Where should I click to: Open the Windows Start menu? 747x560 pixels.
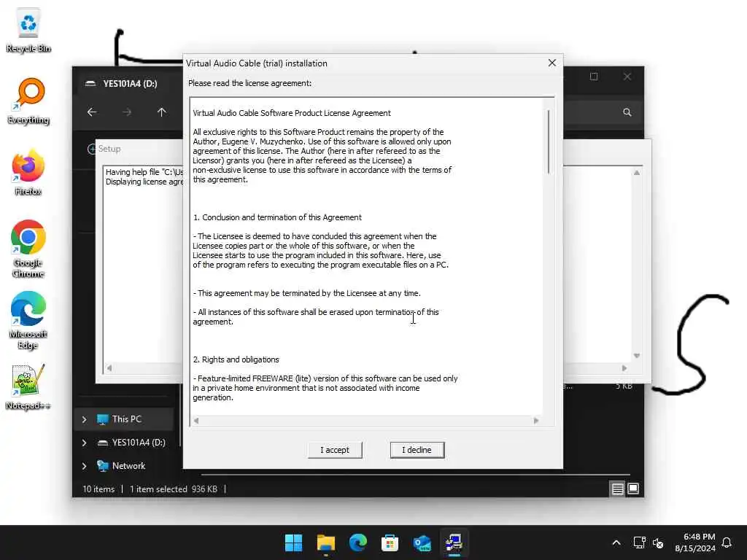click(293, 542)
